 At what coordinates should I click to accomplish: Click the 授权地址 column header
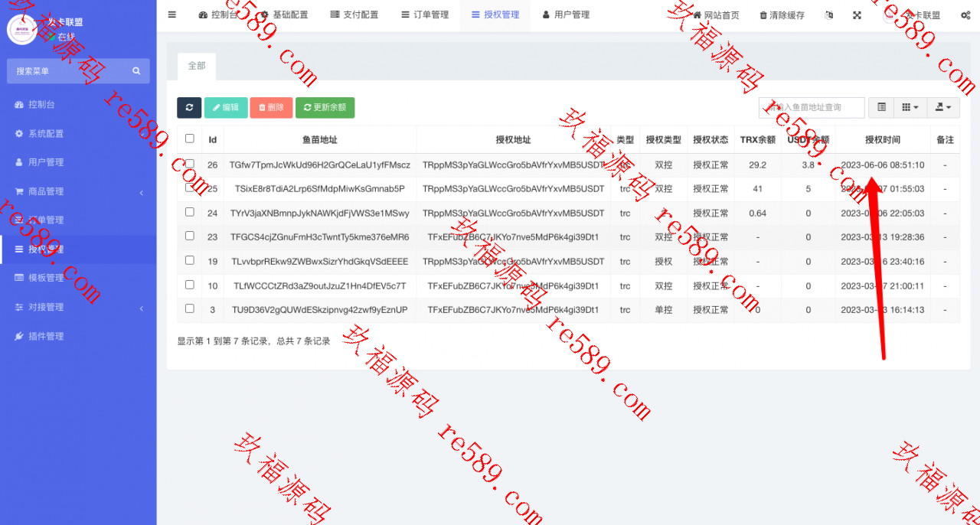(513, 140)
